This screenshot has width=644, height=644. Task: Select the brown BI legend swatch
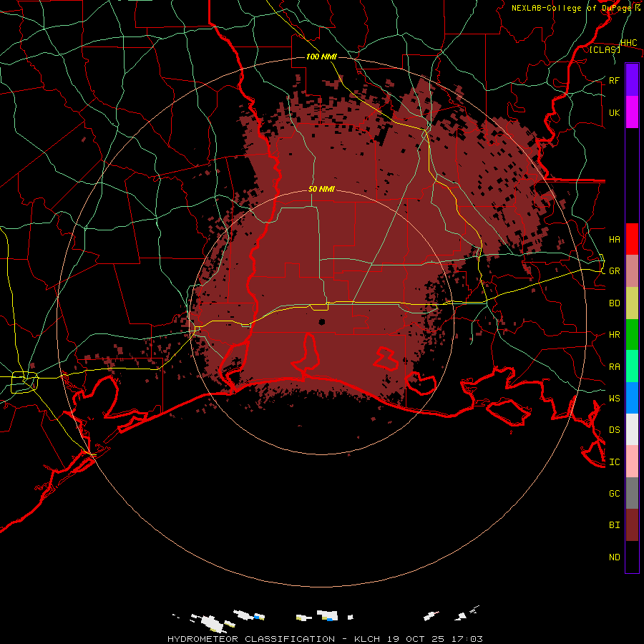(x=632, y=525)
